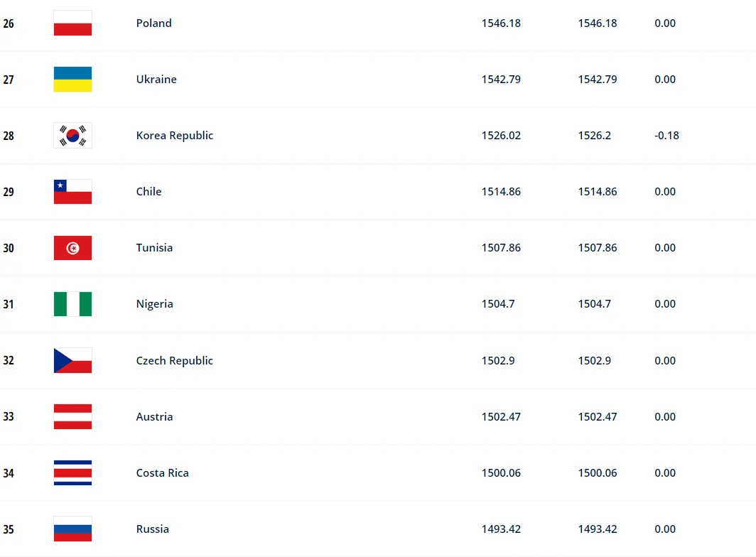Click the Poland flag icon
This screenshot has width=756, height=557.
pyautogui.click(x=72, y=23)
